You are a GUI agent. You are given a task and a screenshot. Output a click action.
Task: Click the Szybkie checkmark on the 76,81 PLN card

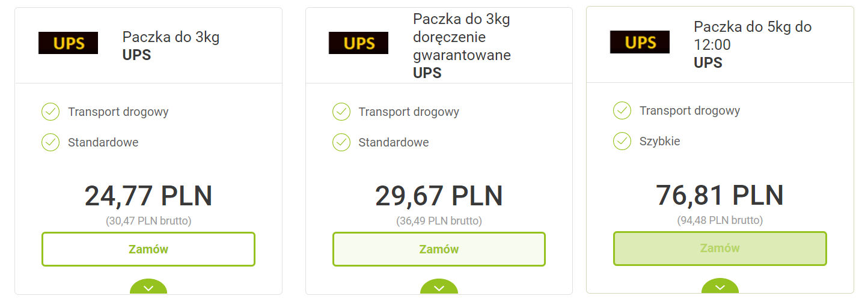pos(622,141)
